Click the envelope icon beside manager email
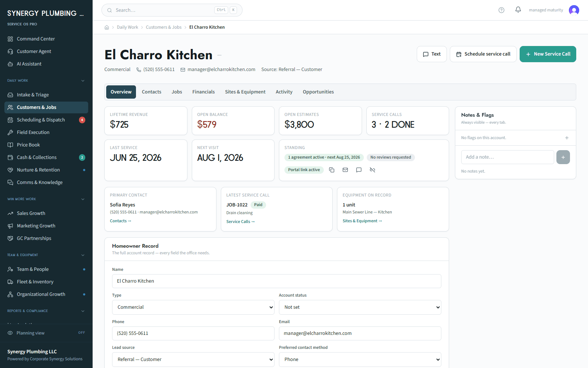Viewport: 588px width, 368px height. (x=183, y=70)
